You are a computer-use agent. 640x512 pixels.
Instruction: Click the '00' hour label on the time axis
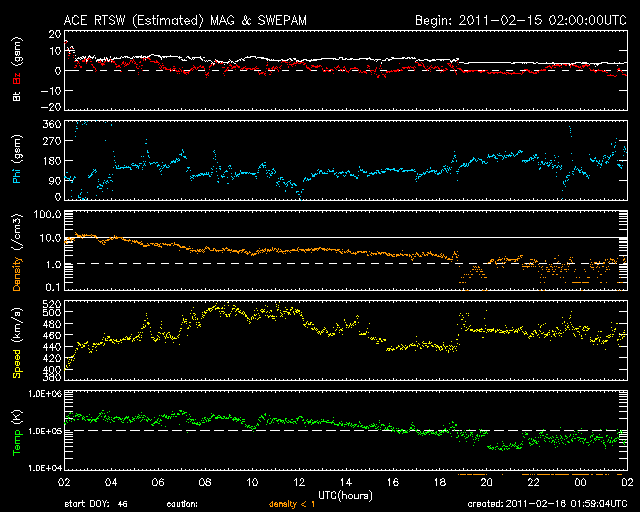pos(580,482)
